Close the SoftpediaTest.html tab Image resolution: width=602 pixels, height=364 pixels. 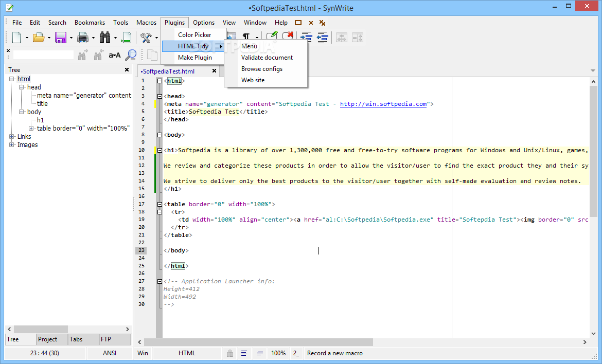(x=214, y=71)
